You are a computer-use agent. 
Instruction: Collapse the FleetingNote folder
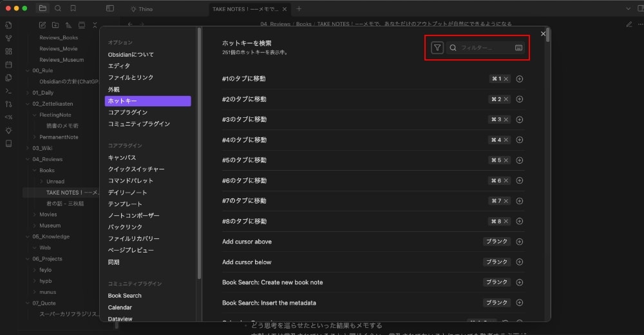point(35,115)
